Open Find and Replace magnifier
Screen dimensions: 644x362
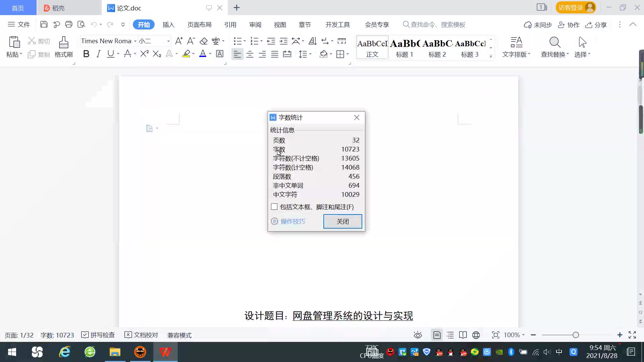tap(554, 43)
